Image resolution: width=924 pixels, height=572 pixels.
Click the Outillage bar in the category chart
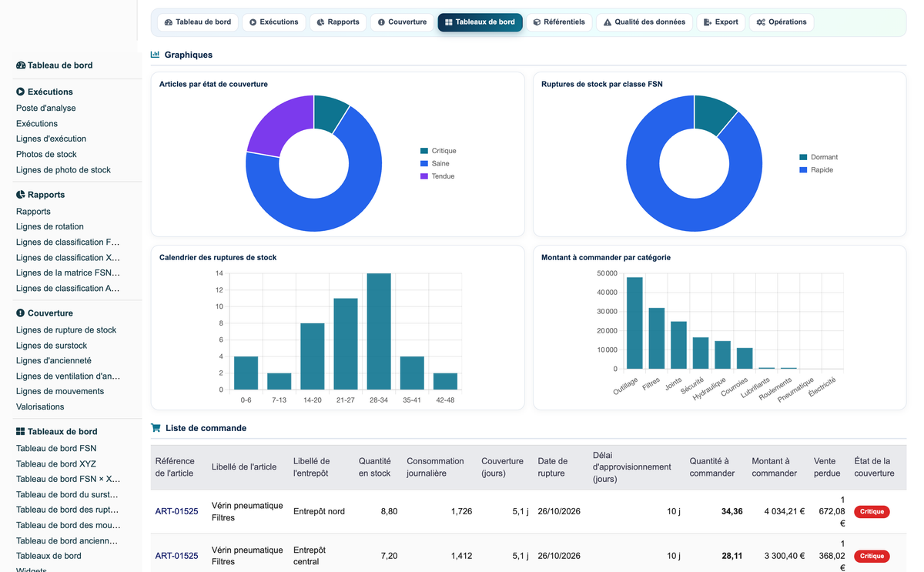click(x=634, y=323)
